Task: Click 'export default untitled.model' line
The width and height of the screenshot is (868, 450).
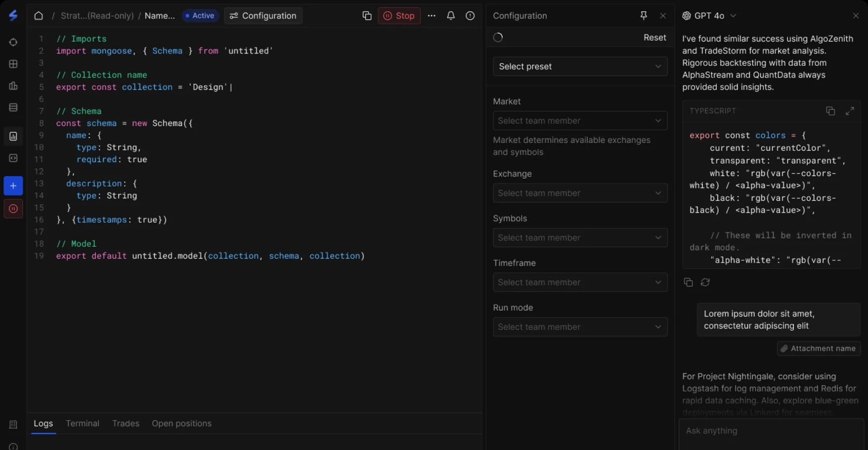Action: (210, 256)
